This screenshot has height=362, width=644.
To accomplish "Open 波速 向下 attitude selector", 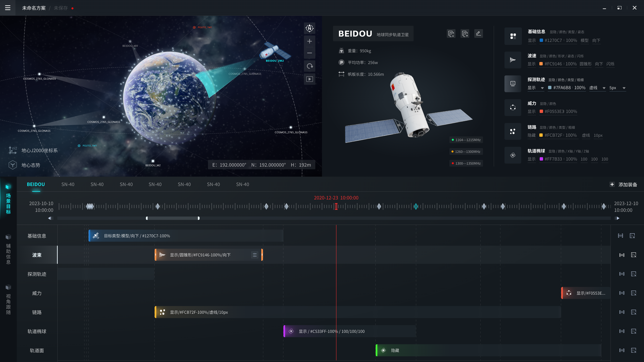I will 599,64.
